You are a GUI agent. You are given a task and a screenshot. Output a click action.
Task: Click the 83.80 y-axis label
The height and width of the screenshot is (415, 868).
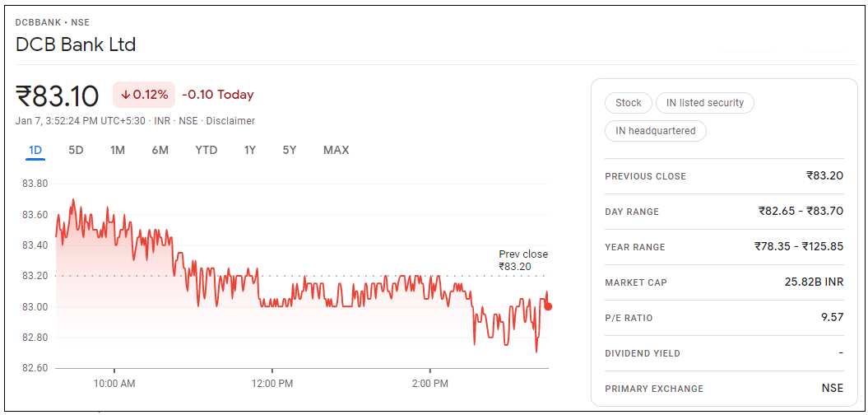click(35, 184)
